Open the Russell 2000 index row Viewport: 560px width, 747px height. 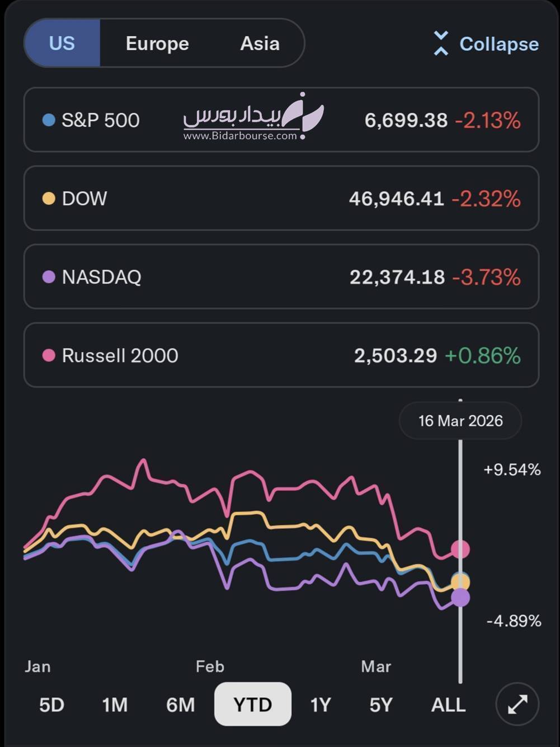coord(281,355)
